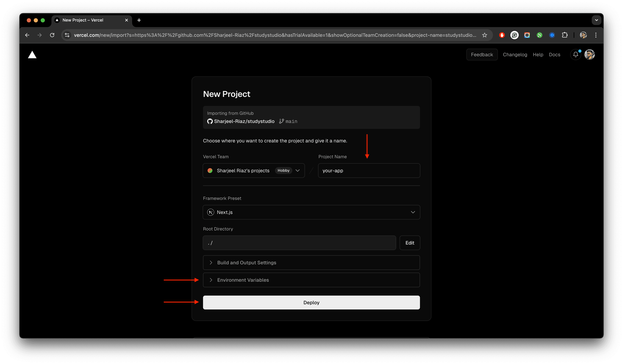Open the Docs link

[555, 55]
